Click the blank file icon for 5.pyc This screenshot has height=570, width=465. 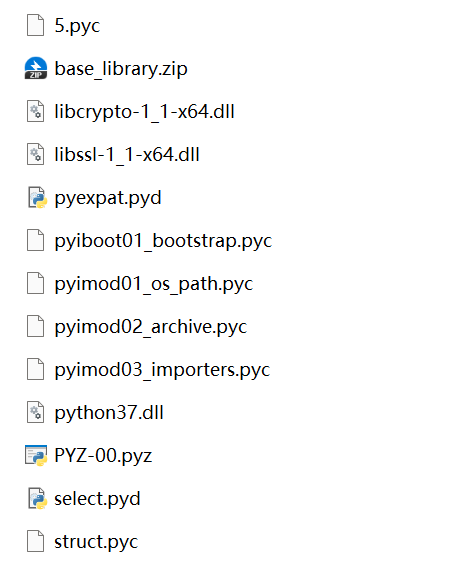(x=35, y=25)
